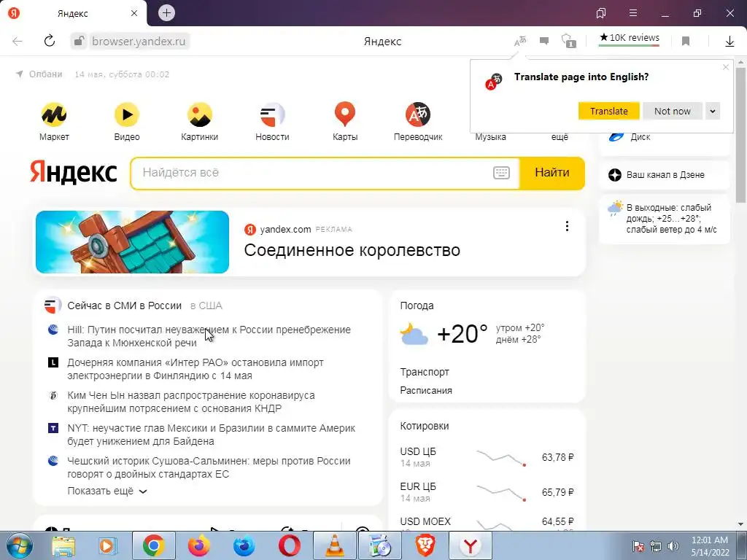
Task: Open the weekend weather forecast card
Action: click(x=665, y=219)
